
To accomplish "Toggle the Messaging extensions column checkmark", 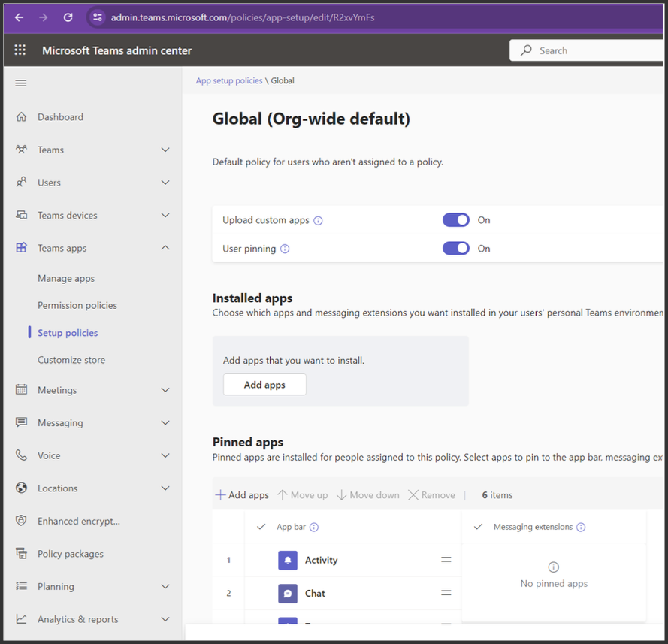I will point(479,527).
